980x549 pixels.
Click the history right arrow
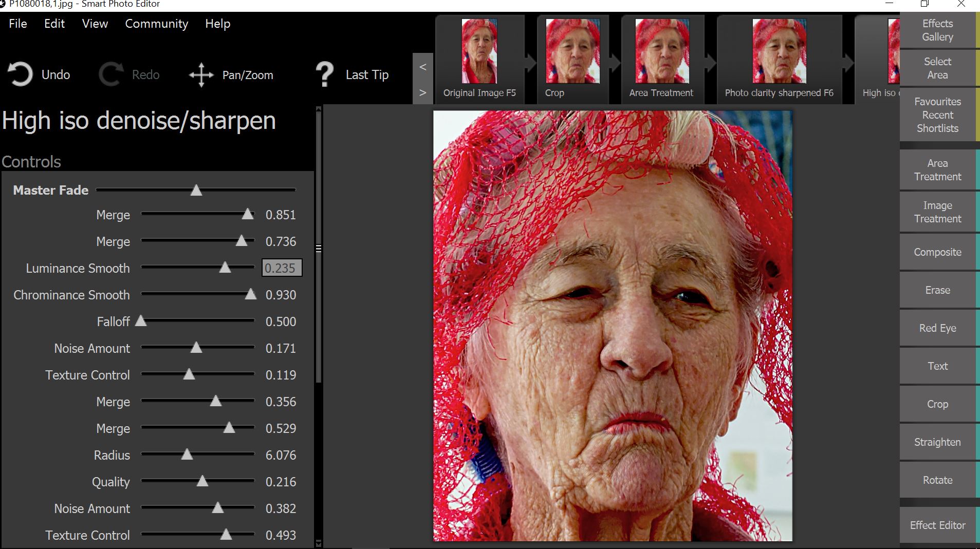coord(422,93)
